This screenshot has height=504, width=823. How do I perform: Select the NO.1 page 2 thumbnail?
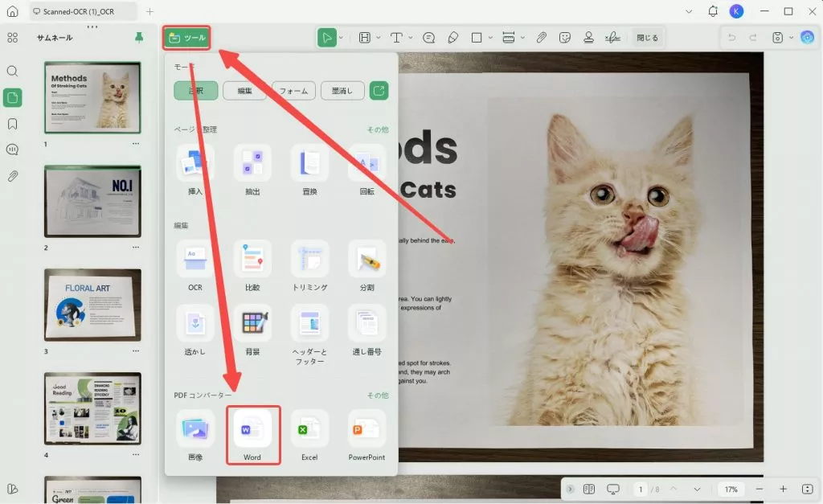(x=92, y=201)
